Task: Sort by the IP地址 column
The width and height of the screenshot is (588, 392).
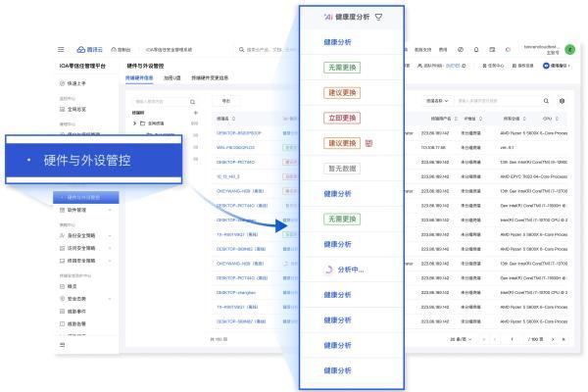Action: click(x=481, y=119)
